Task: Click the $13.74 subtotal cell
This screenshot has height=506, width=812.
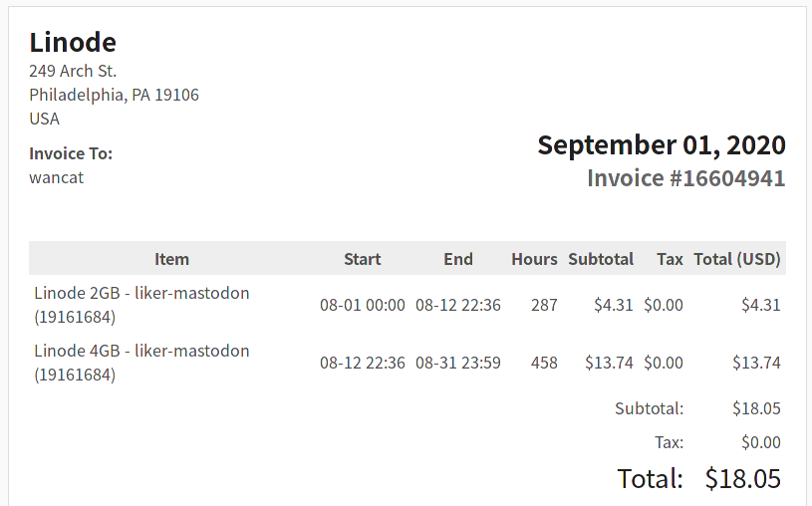Action: coord(609,363)
